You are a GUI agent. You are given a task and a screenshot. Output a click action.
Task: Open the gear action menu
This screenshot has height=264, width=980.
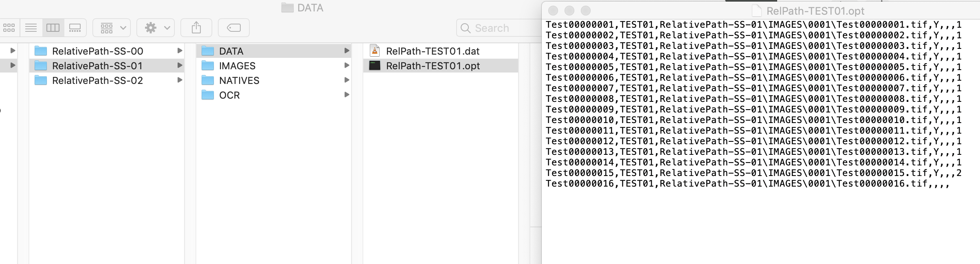156,28
